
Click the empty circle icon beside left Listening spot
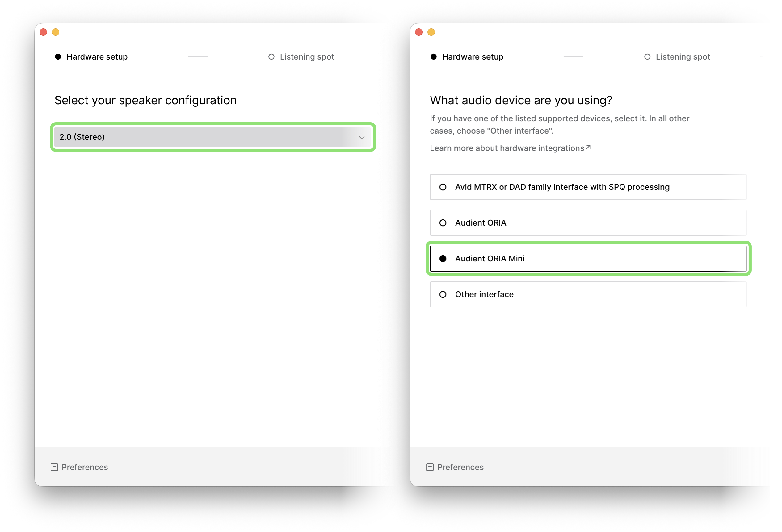tap(271, 57)
